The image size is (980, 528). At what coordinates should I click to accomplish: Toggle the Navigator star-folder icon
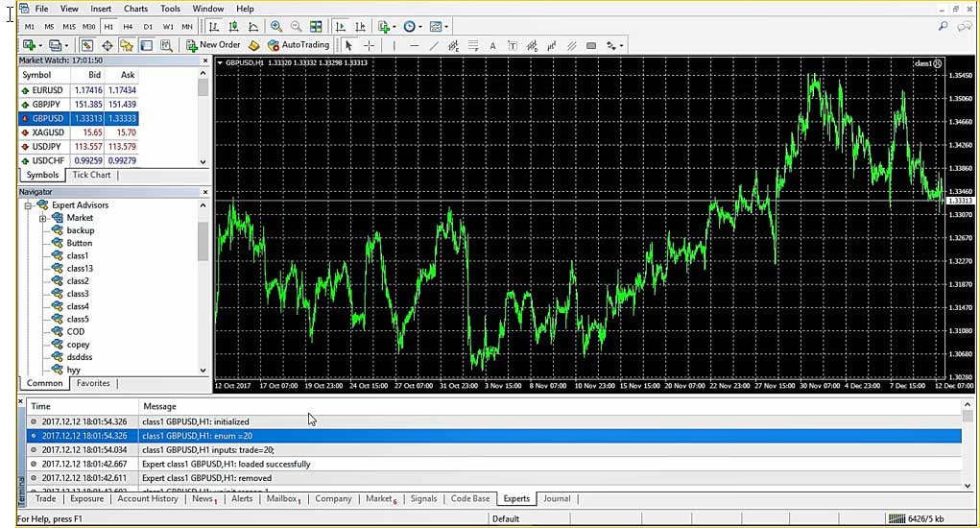click(127, 45)
